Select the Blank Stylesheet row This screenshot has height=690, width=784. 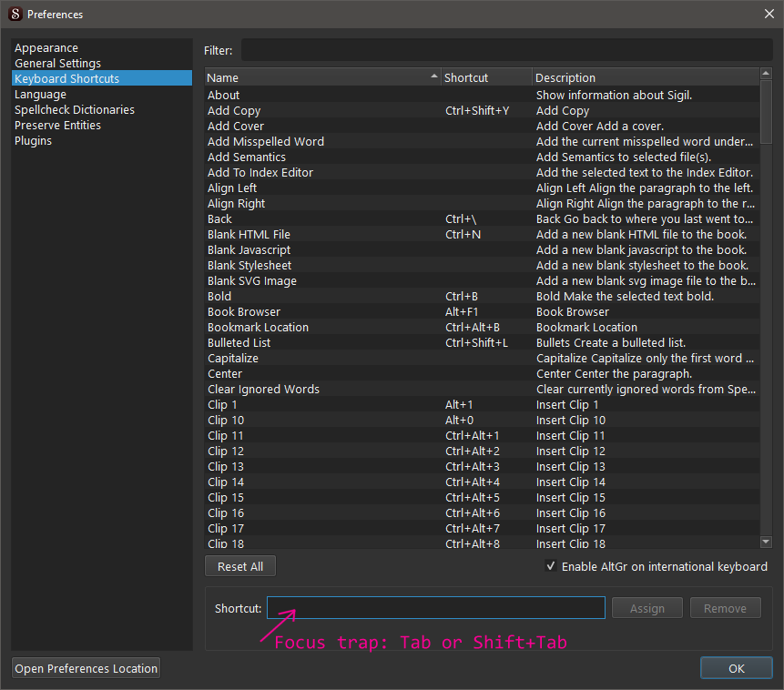point(482,266)
